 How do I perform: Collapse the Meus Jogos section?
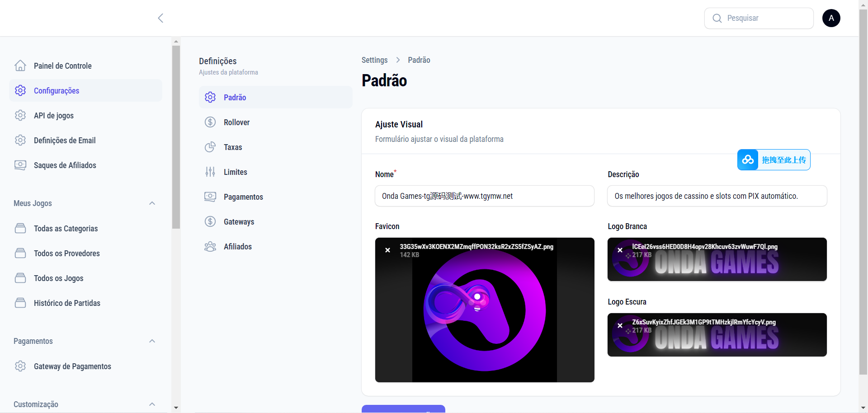(x=152, y=203)
